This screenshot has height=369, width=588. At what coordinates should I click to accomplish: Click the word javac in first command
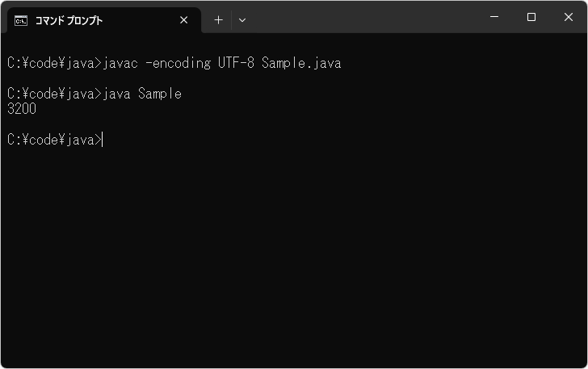121,63
